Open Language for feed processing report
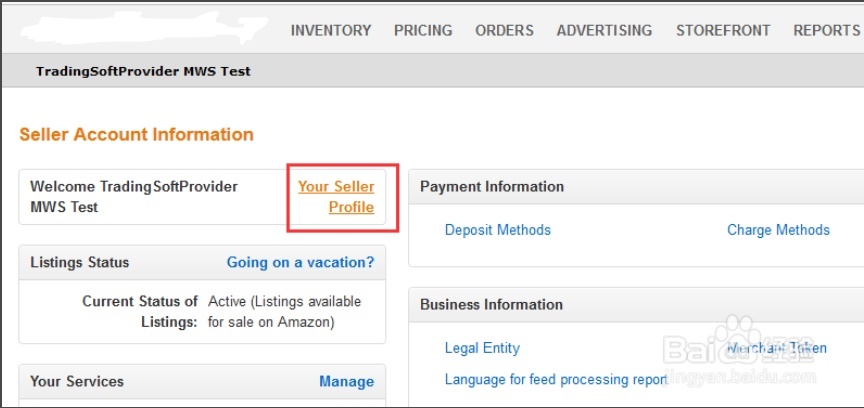The image size is (864, 408). (556, 379)
